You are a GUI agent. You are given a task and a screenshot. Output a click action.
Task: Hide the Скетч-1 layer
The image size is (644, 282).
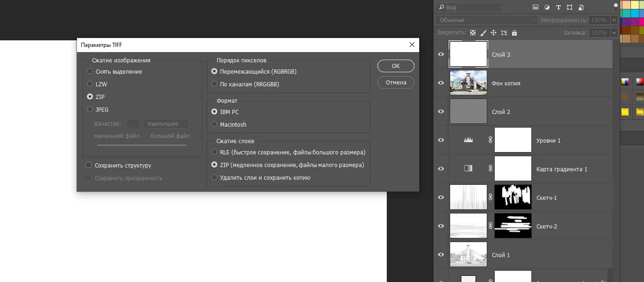441,198
